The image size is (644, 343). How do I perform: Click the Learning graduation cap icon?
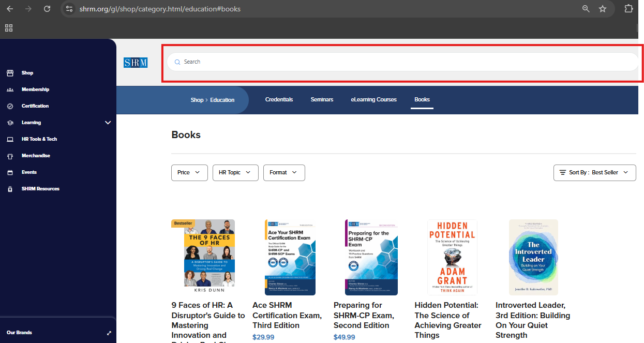(x=10, y=123)
